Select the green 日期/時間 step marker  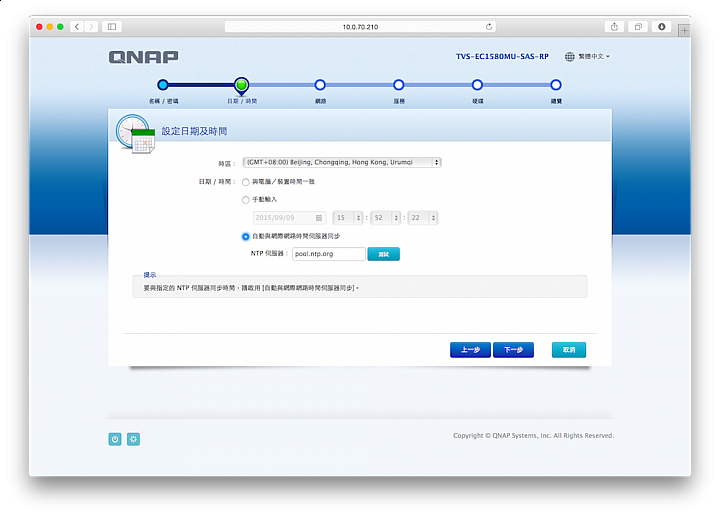tap(242, 85)
